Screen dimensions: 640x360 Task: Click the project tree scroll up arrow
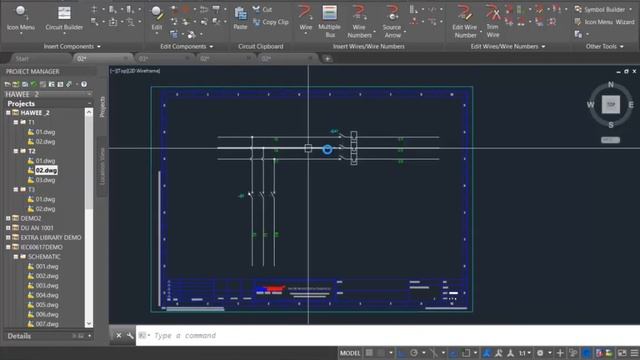(x=89, y=111)
